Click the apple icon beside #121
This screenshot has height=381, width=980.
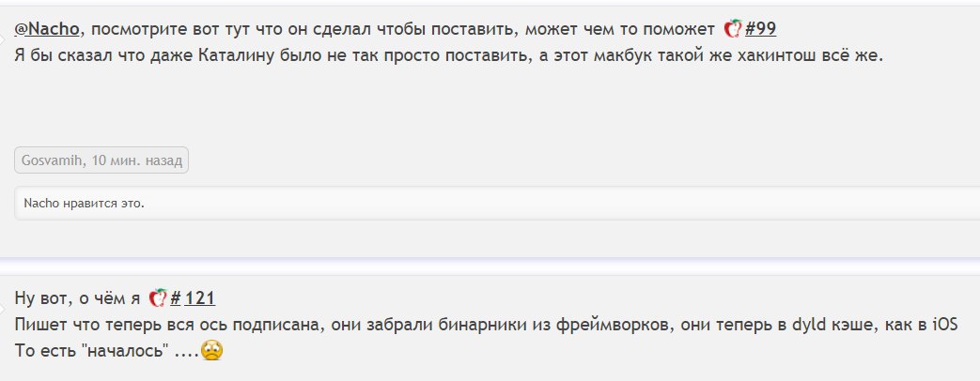(x=158, y=299)
